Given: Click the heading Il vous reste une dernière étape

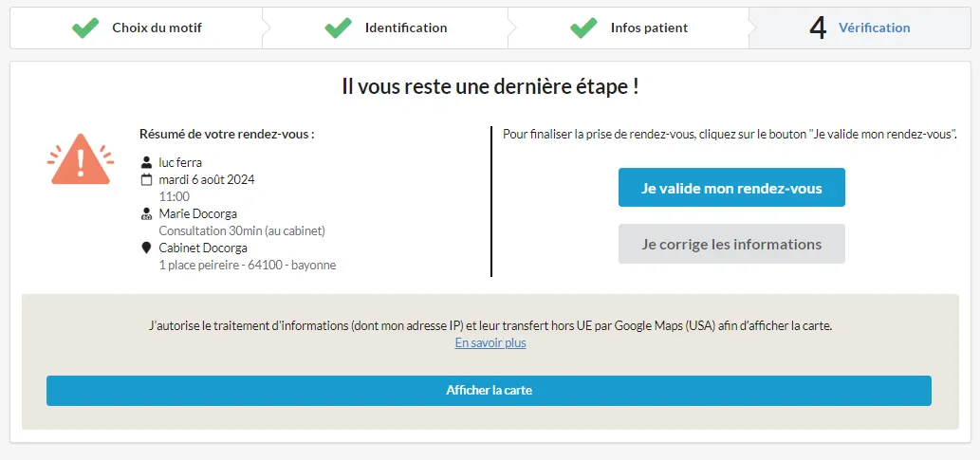Looking at the screenshot, I should tap(490, 86).
